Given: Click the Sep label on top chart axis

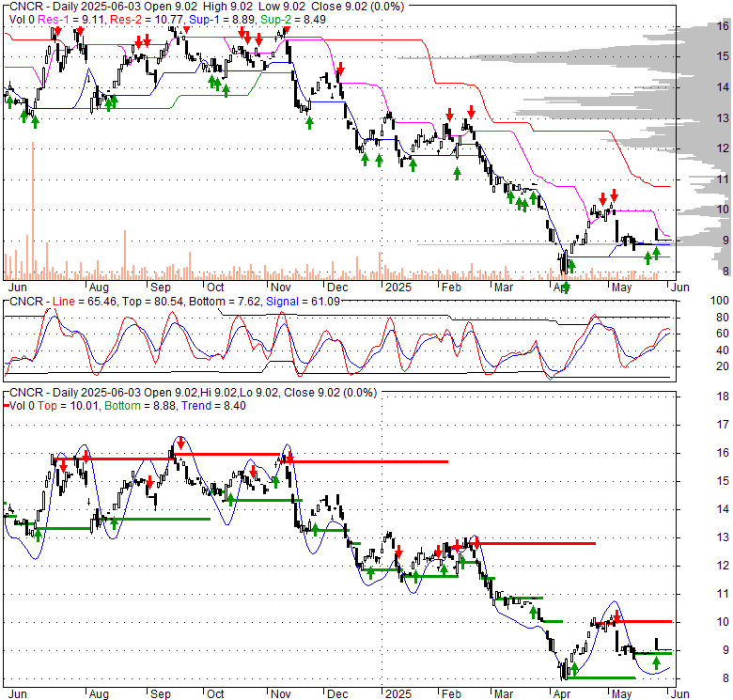Looking at the screenshot, I should click(161, 287).
